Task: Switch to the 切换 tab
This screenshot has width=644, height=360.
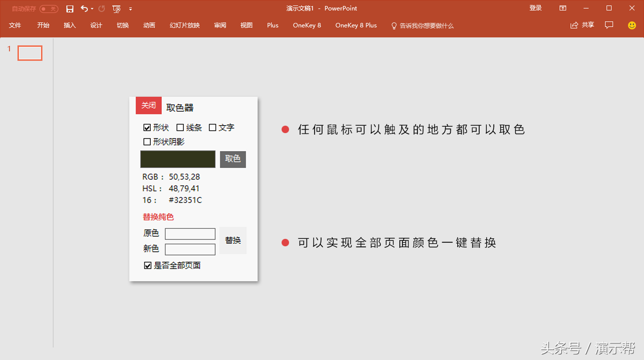Action: (123, 25)
